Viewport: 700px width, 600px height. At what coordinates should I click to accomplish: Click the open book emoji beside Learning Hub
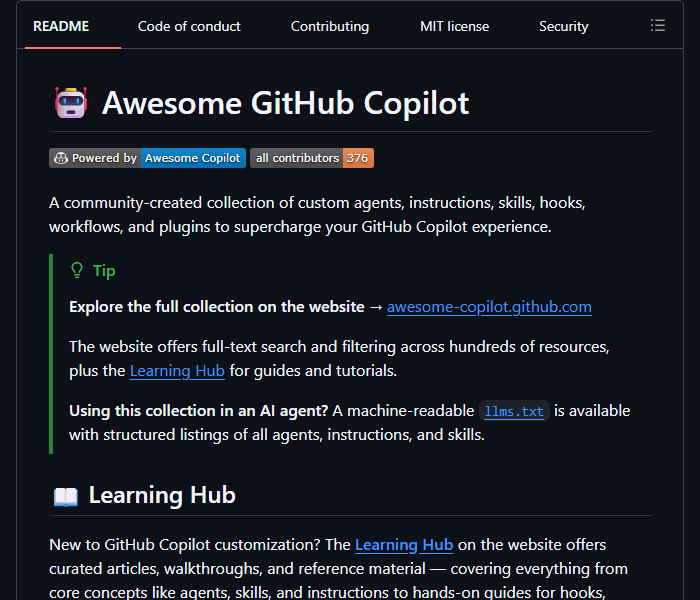66,496
